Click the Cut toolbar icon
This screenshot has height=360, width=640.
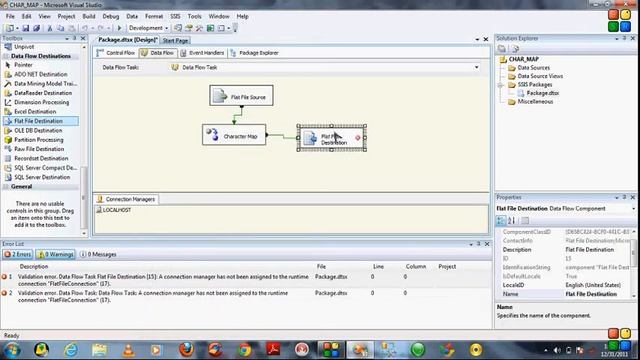click(x=49, y=28)
